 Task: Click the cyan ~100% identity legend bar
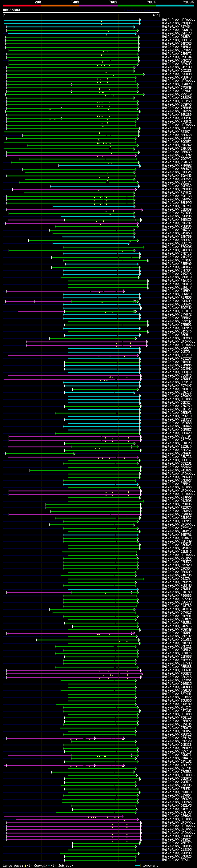click(175, 6)
